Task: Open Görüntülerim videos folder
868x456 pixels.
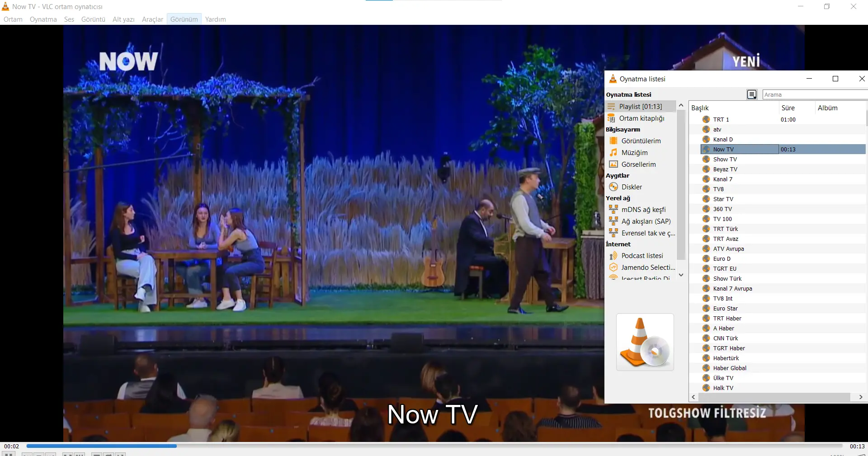Action: [x=641, y=141]
